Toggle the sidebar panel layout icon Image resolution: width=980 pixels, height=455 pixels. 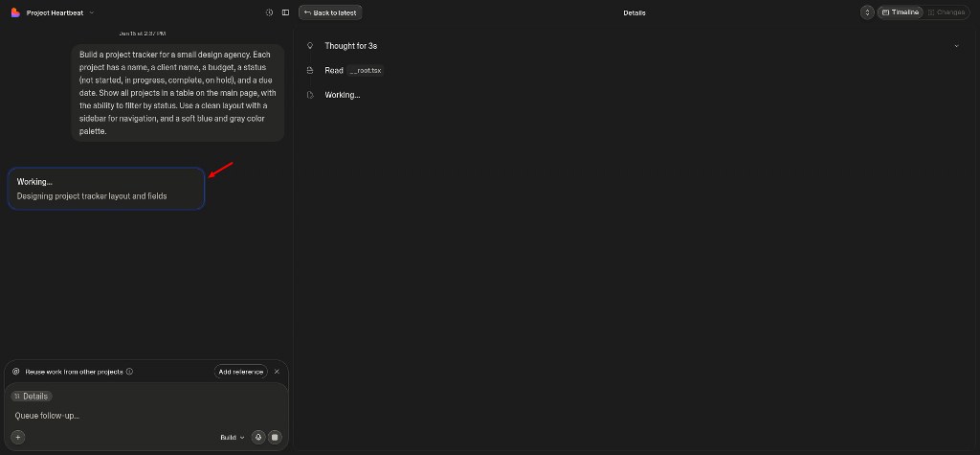pyautogui.click(x=285, y=12)
